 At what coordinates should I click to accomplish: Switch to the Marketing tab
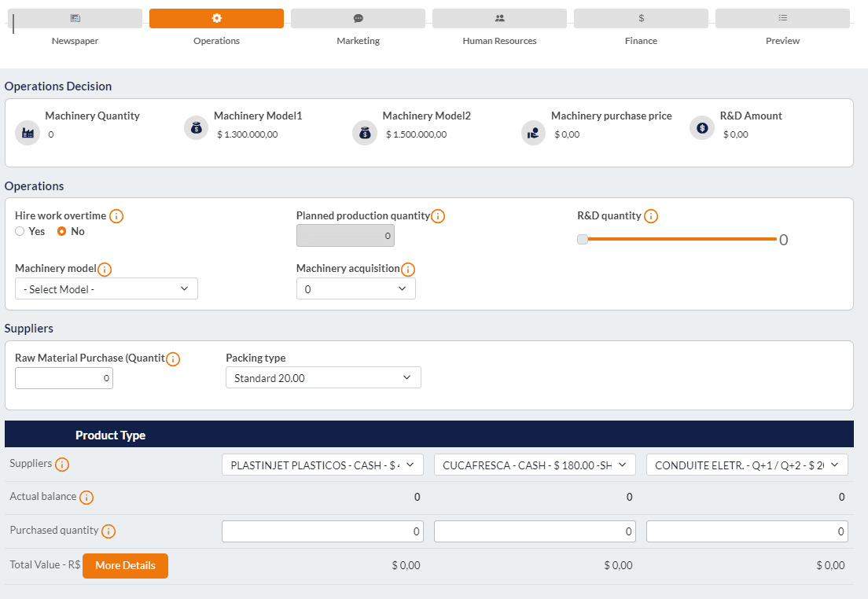[x=358, y=19]
